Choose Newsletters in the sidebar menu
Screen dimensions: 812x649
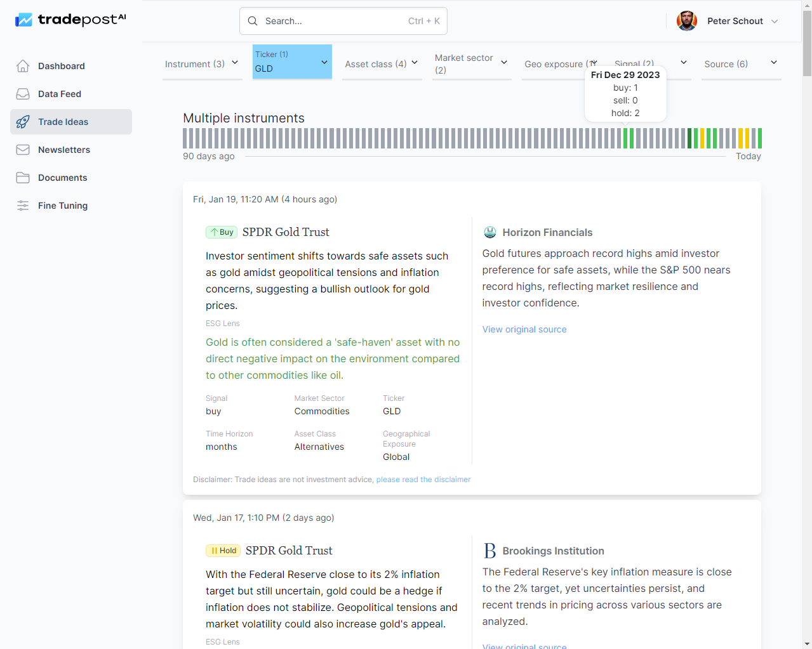click(x=63, y=149)
